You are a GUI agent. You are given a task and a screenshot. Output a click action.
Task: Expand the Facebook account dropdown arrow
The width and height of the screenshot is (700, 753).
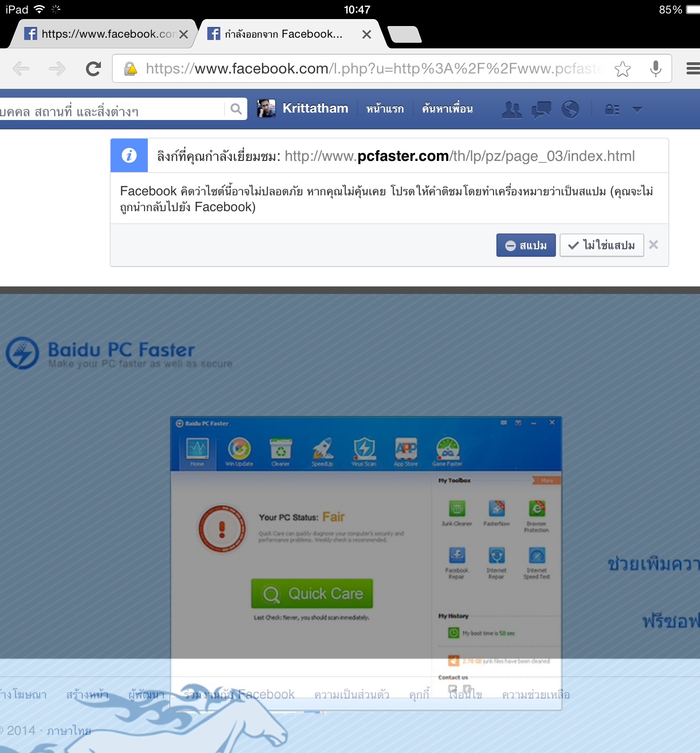[637, 110]
